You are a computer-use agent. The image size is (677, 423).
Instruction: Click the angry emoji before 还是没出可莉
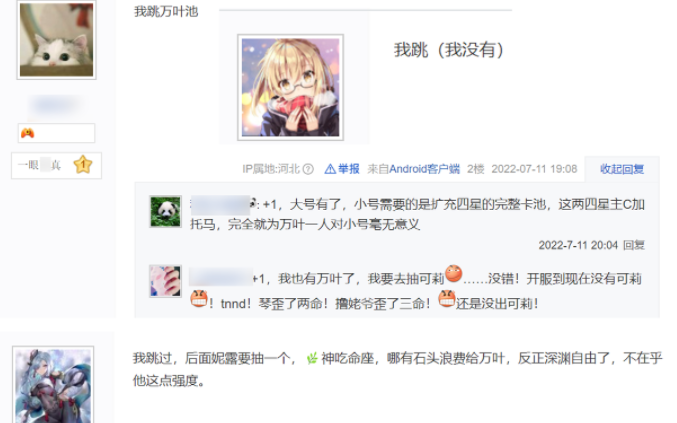click(446, 298)
